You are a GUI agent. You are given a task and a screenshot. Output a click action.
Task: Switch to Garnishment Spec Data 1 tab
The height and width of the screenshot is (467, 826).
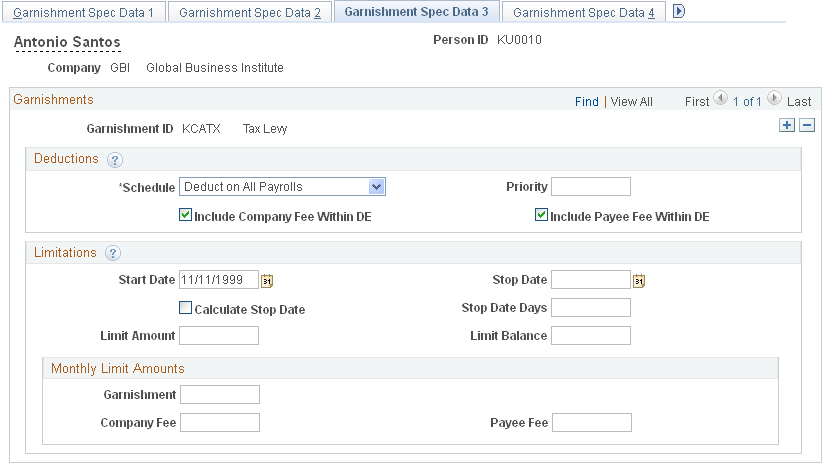(x=84, y=13)
